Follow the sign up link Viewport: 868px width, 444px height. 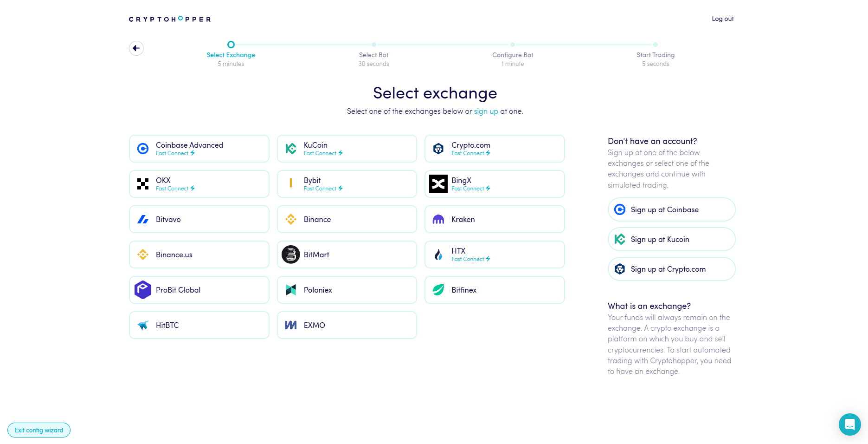486,111
